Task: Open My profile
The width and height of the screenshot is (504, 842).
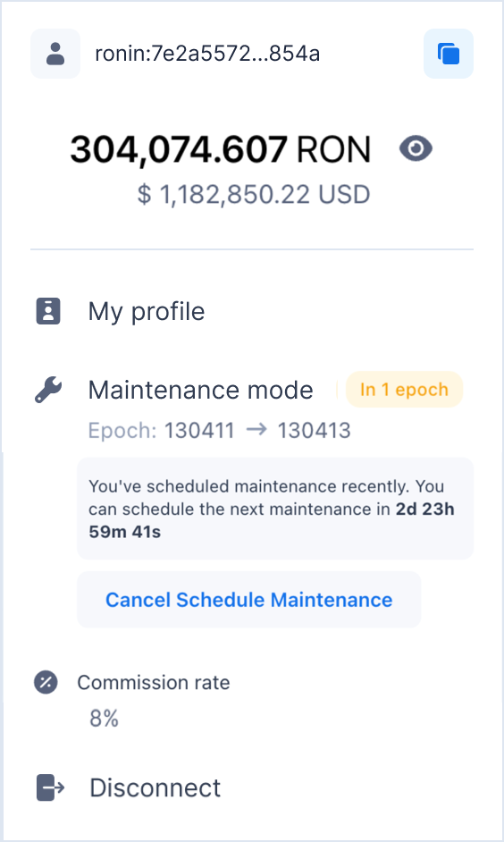Action: tap(146, 311)
